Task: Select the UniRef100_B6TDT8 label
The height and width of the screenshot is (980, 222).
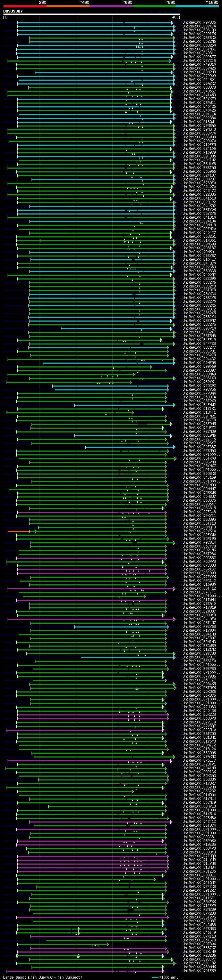Action: pos(199,290)
